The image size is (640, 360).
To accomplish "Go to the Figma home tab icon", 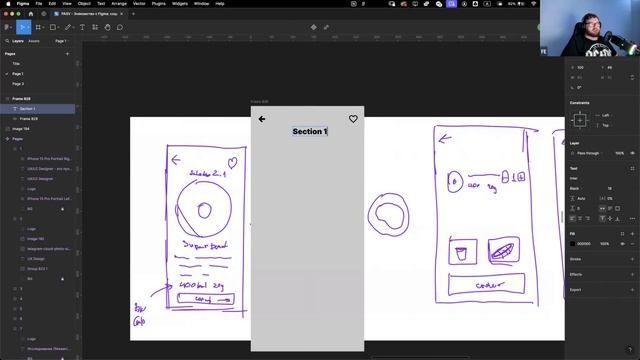I will click(31, 14).
